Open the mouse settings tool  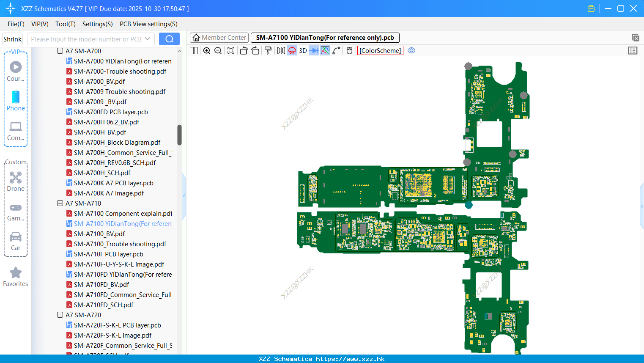point(349,51)
